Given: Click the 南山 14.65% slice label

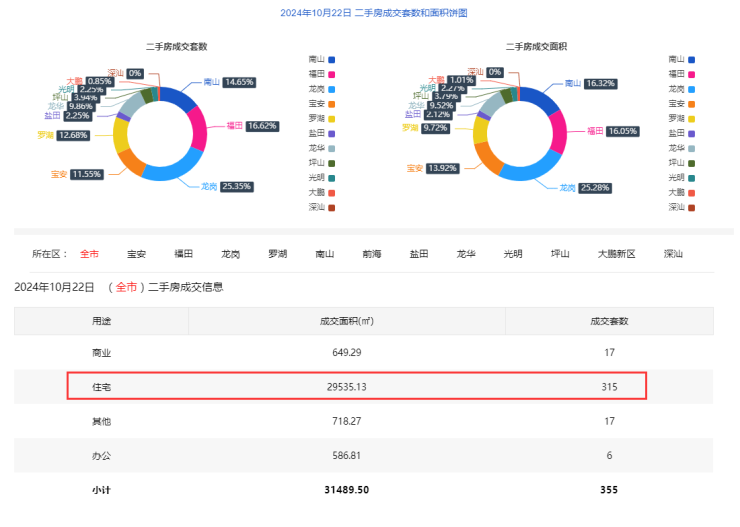Looking at the screenshot, I should tap(230, 82).
